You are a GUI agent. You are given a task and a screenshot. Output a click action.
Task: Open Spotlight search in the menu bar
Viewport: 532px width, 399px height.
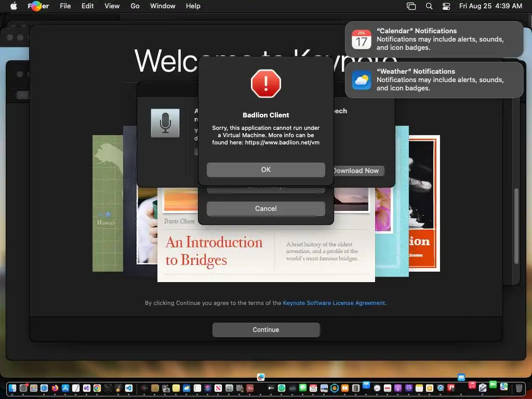pyautogui.click(x=429, y=6)
